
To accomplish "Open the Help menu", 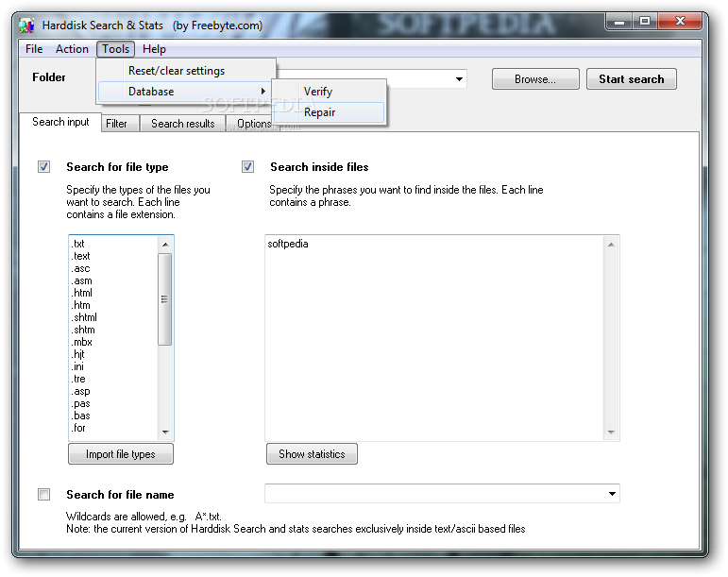I will coord(154,49).
